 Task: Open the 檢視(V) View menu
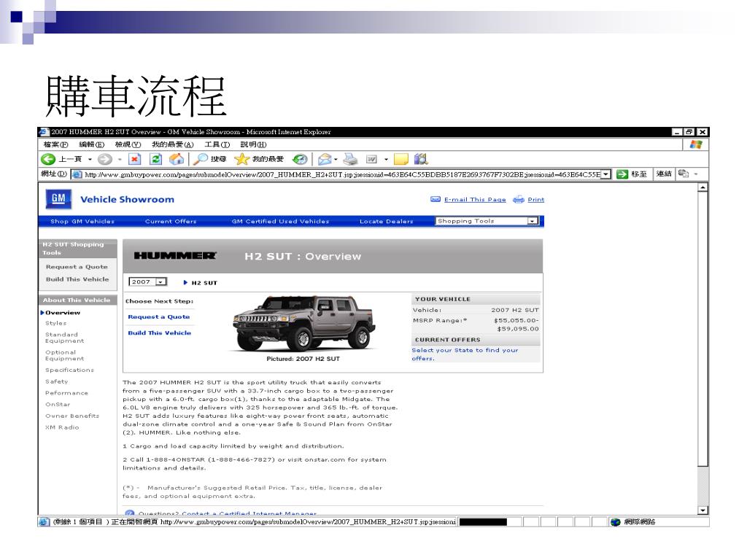click(x=128, y=144)
